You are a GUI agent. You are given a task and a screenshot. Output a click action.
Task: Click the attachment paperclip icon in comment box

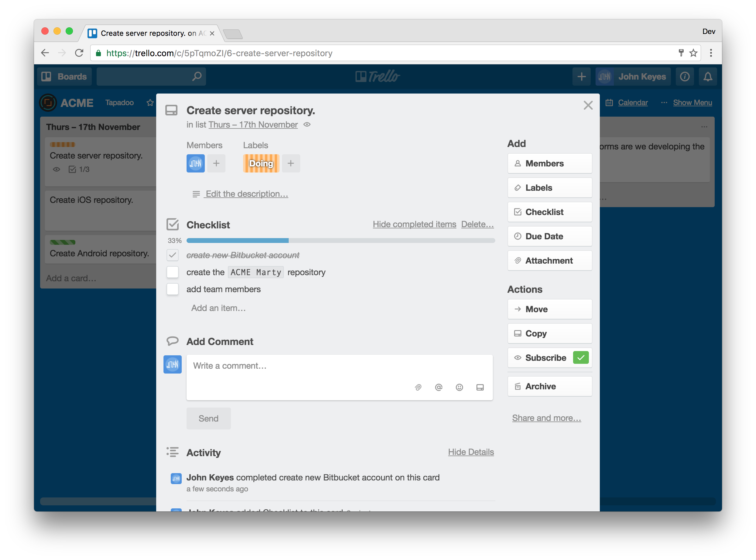pos(418,387)
